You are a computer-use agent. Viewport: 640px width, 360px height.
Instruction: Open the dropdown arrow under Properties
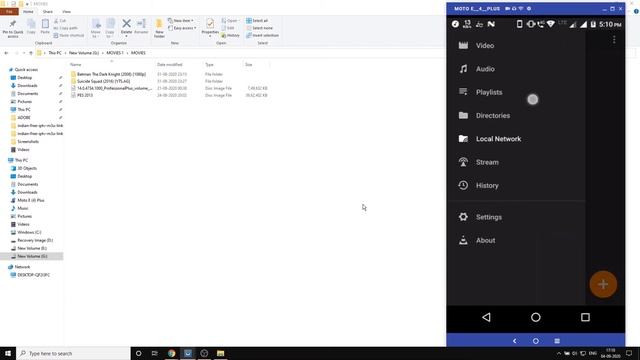pos(210,36)
